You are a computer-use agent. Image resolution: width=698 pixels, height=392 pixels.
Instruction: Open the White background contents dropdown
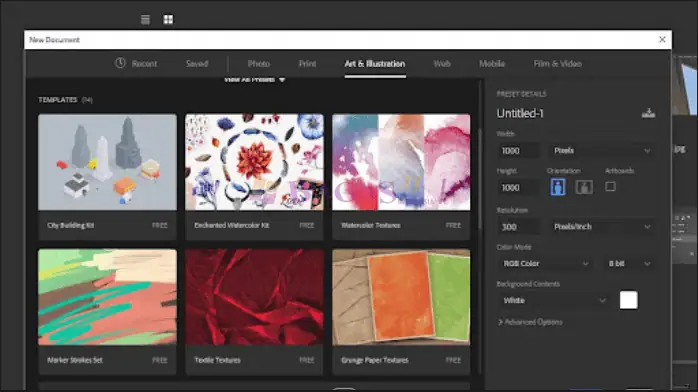(x=553, y=300)
